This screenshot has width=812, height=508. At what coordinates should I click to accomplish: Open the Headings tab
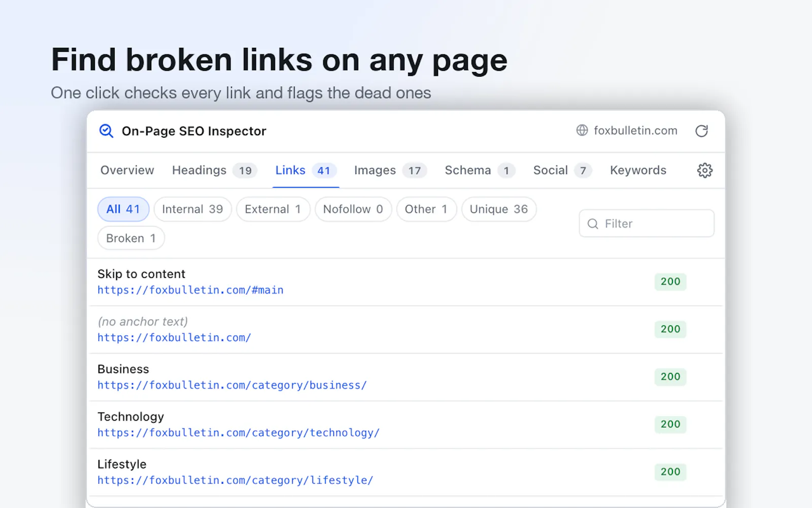coord(215,170)
